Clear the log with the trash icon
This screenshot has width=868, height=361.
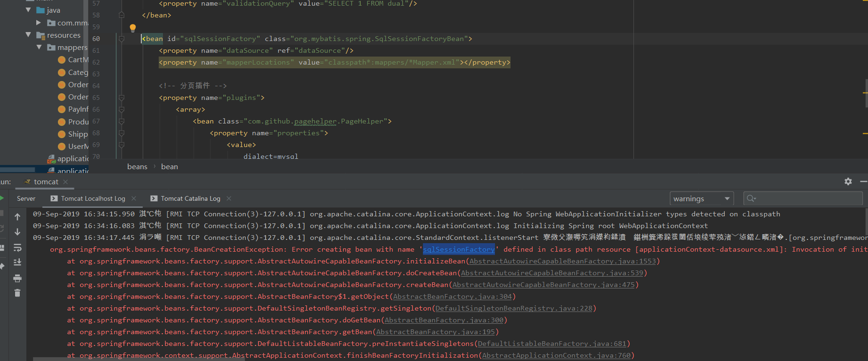pyautogui.click(x=17, y=293)
